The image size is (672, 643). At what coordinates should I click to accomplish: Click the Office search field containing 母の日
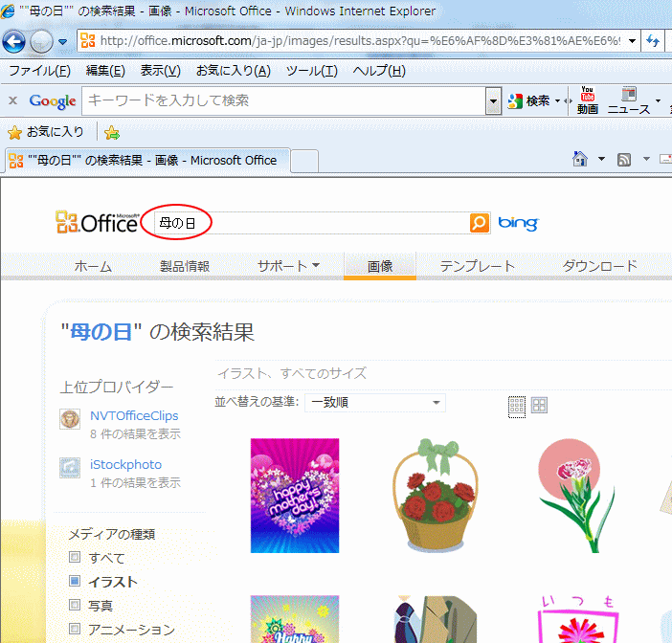point(311,223)
